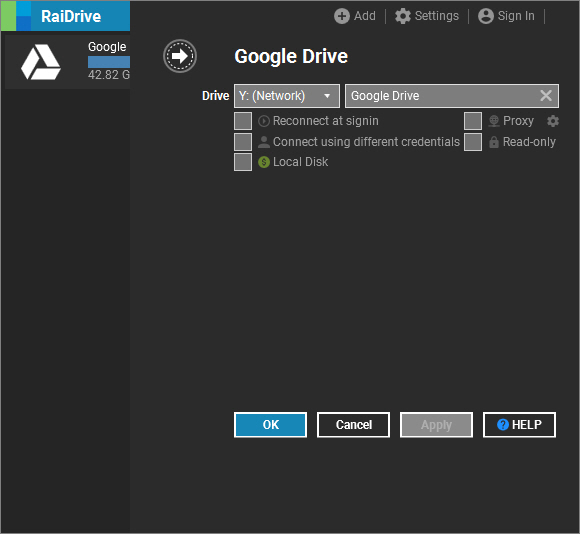
Task: Click the Apply button
Action: tap(436, 425)
